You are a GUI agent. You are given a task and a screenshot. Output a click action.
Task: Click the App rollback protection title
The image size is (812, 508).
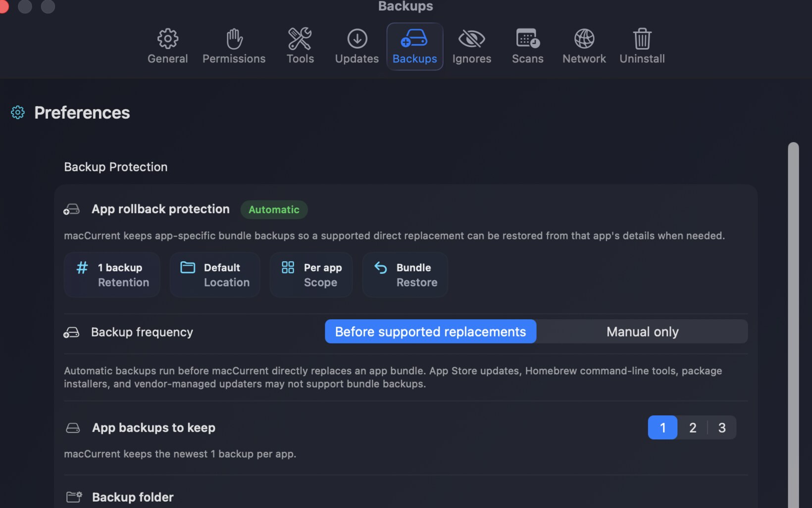(160, 209)
